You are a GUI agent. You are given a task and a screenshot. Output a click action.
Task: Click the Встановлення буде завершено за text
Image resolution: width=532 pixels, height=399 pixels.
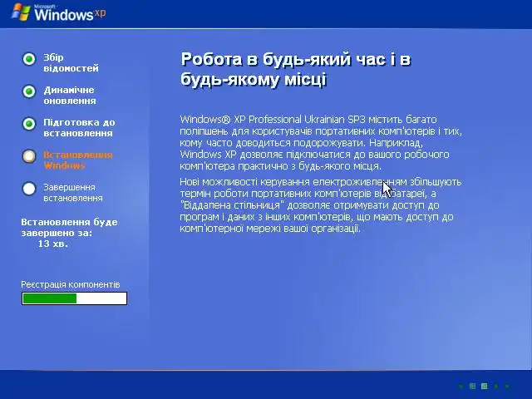click(x=69, y=227)
